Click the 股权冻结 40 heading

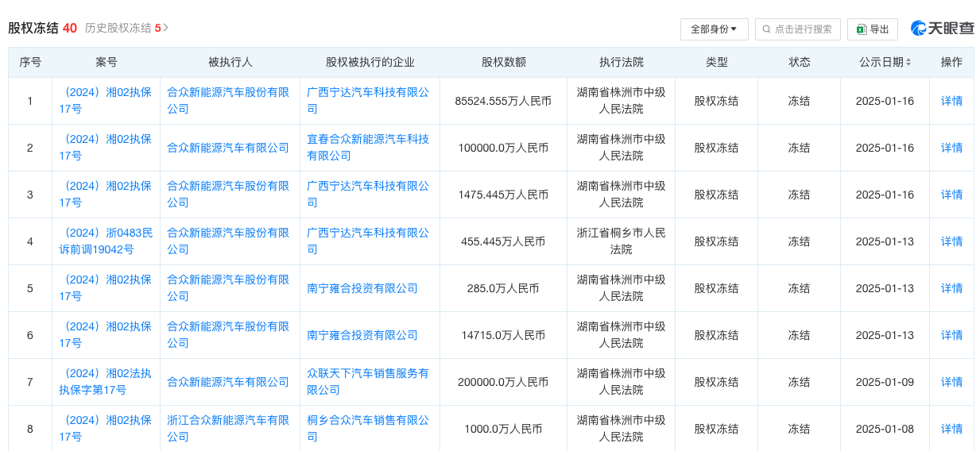tap(42, 28)
